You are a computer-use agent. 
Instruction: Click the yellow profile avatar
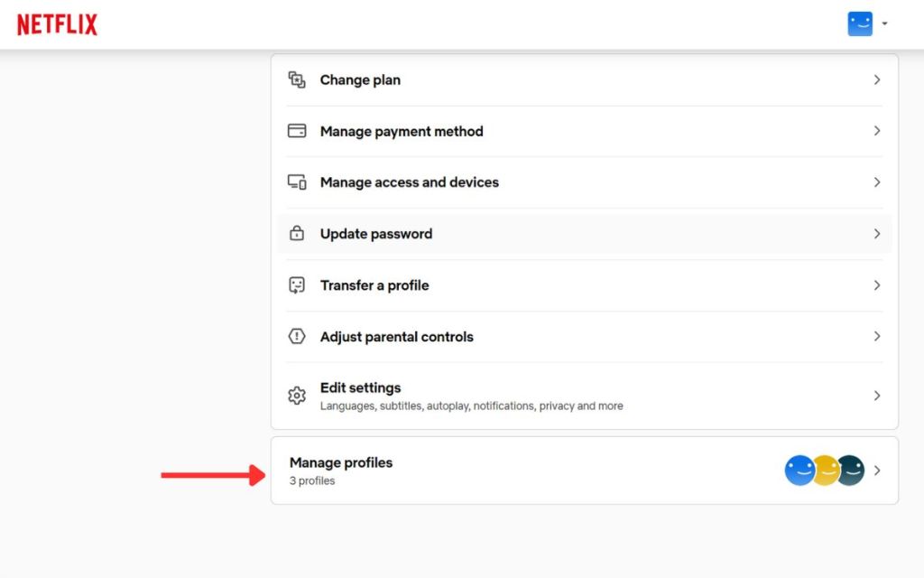(826, 471)
